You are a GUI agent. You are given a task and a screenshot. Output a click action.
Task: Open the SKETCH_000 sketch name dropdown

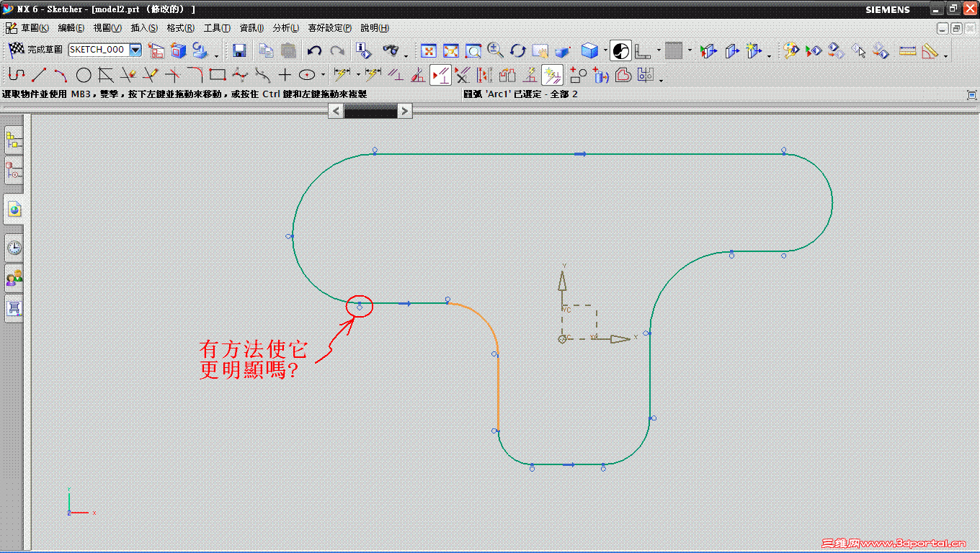pos(135,50)
